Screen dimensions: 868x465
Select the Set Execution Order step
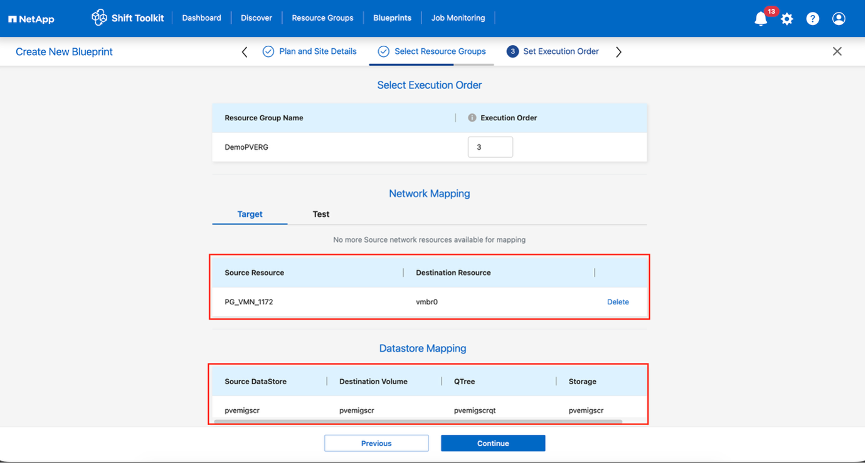click(560, 51)
